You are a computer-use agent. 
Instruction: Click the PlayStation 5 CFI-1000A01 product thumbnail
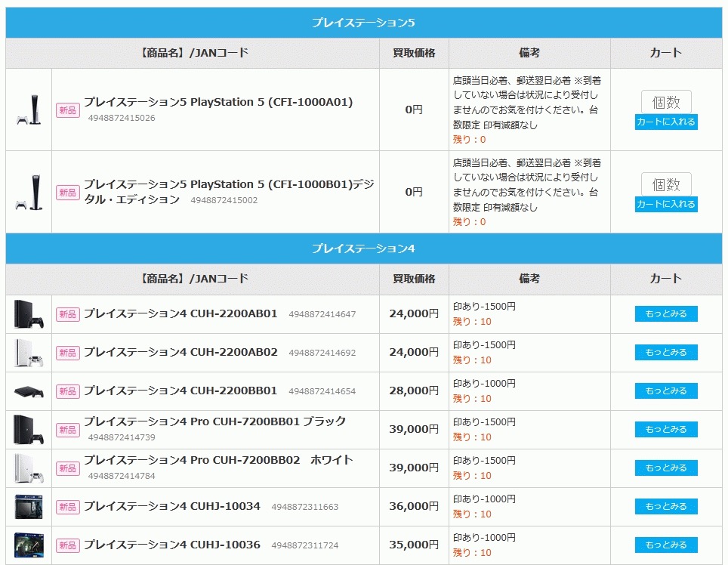(x=29, y=110)
